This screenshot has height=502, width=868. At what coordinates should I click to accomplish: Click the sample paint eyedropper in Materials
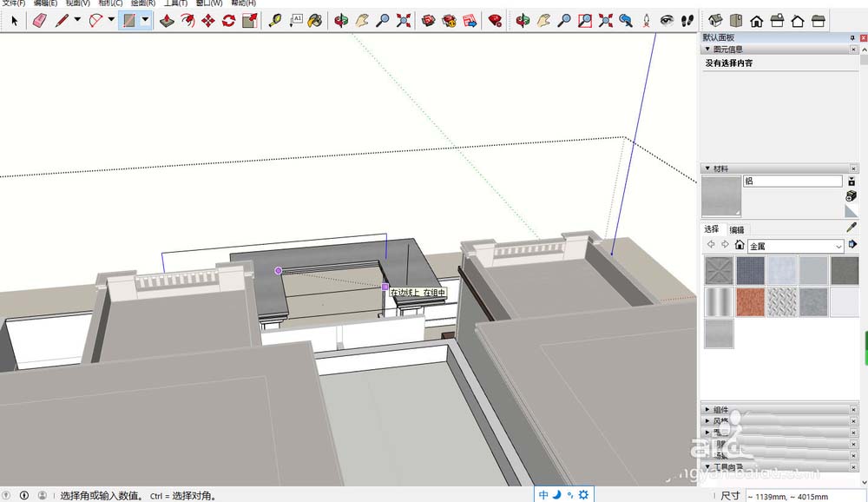[851, 228]
